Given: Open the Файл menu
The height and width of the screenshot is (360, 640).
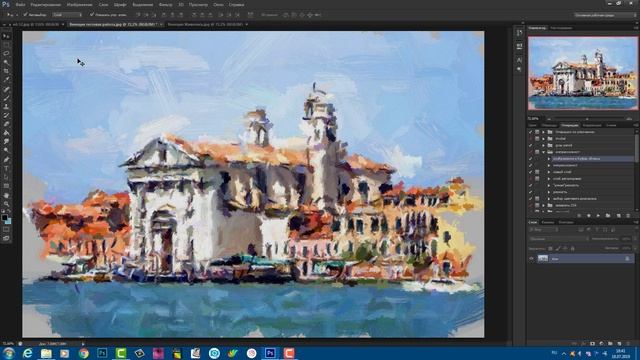Looking at the screenshot, I should 20,4.
